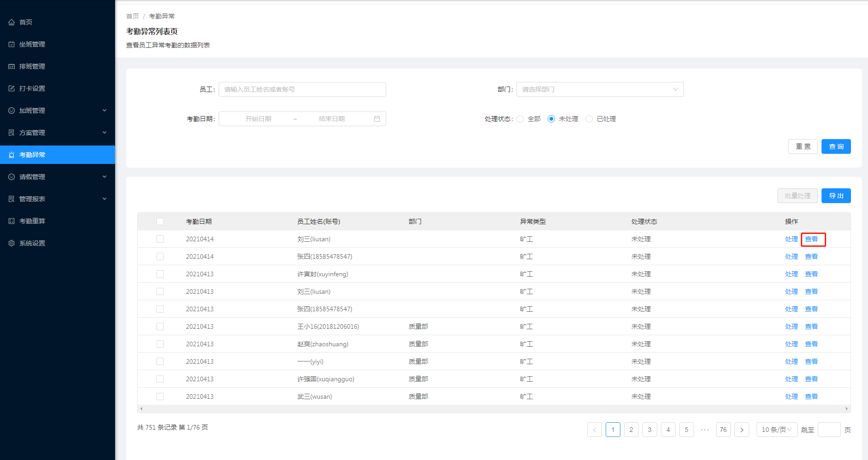
Task: Expand the 管理报表 submenu chevron
Action: [104, 199]
